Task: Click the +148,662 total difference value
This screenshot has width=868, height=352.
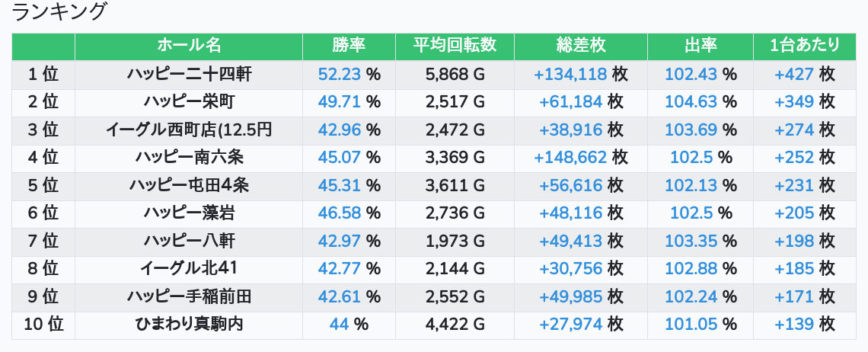Action: [571, 158]
